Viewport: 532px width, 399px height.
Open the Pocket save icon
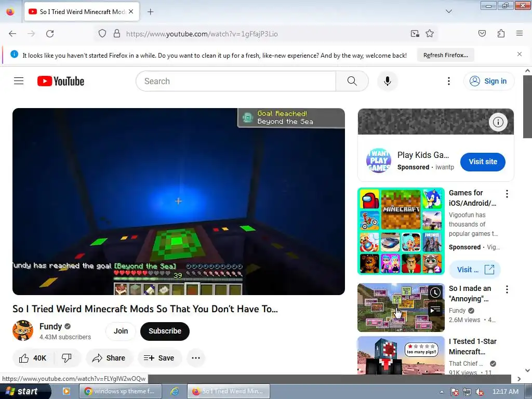(x=482, y=34)
